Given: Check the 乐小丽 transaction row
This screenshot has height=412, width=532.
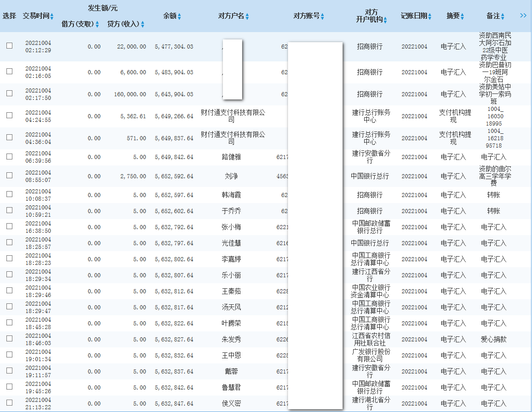Looking at the screenshot, I should click(10, 275).
